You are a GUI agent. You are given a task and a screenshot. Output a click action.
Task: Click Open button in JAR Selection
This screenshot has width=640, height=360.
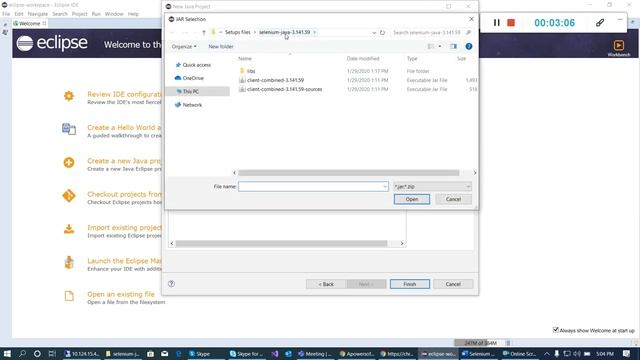[411, 199]
